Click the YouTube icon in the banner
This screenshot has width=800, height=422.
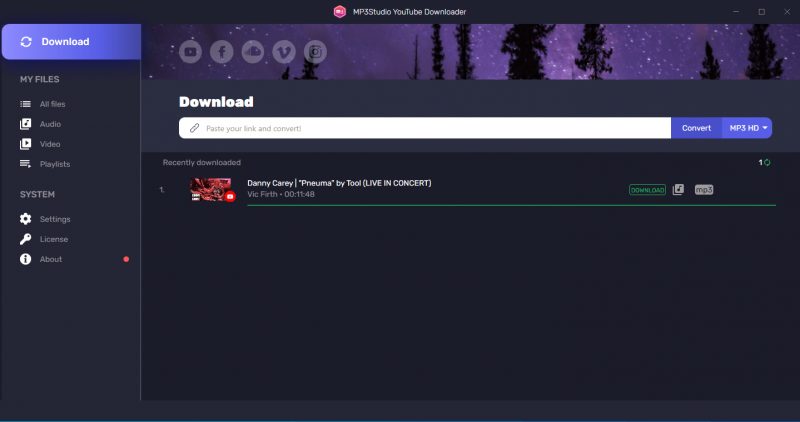[x=190, y=51]
